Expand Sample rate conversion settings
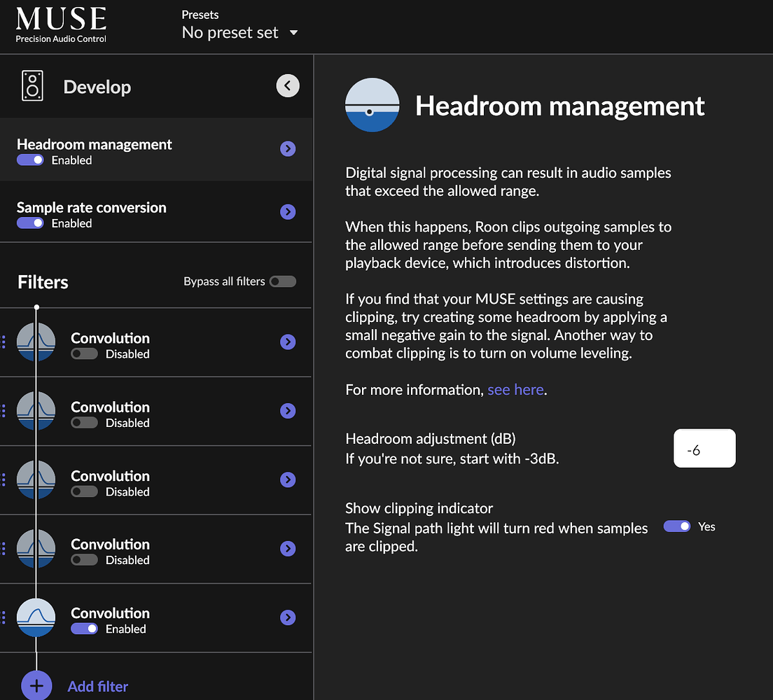Image resolution: width=773 pixels, height=700 pixels. (x=288, y=211)
